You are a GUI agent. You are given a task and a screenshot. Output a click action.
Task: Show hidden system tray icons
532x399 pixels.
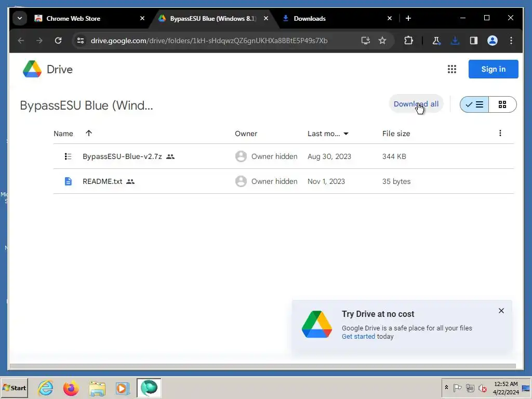[x=446, y=388]
